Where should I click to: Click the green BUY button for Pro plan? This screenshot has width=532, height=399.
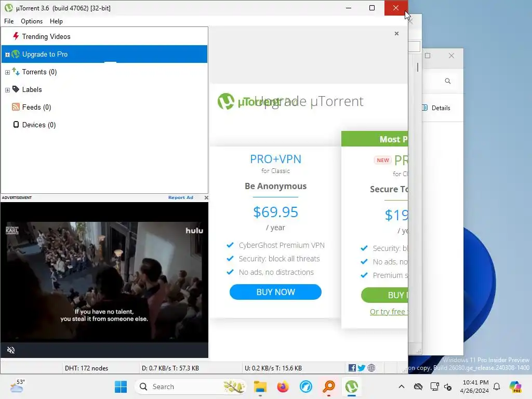pyautogui.click(x=385, y=295)
